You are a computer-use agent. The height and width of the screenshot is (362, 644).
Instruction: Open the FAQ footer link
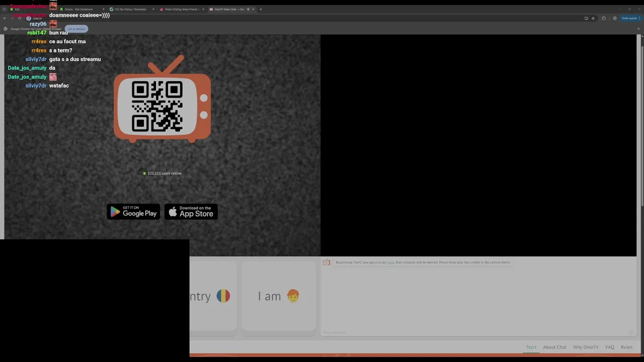(610, 347)
